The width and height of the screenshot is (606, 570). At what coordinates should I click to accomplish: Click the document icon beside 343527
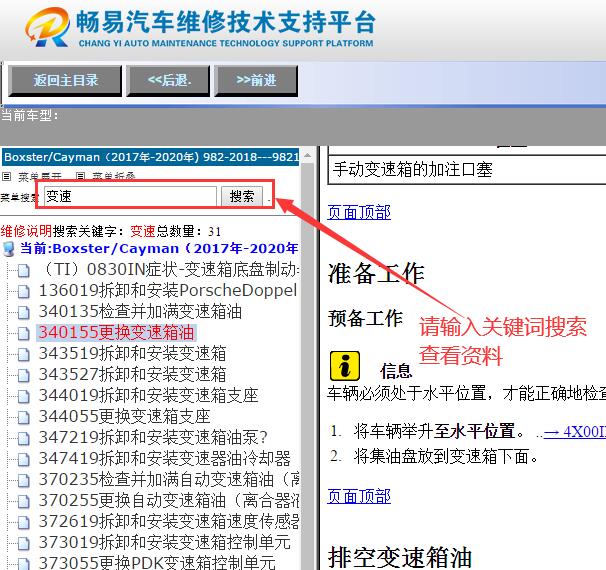coord(24,375)
